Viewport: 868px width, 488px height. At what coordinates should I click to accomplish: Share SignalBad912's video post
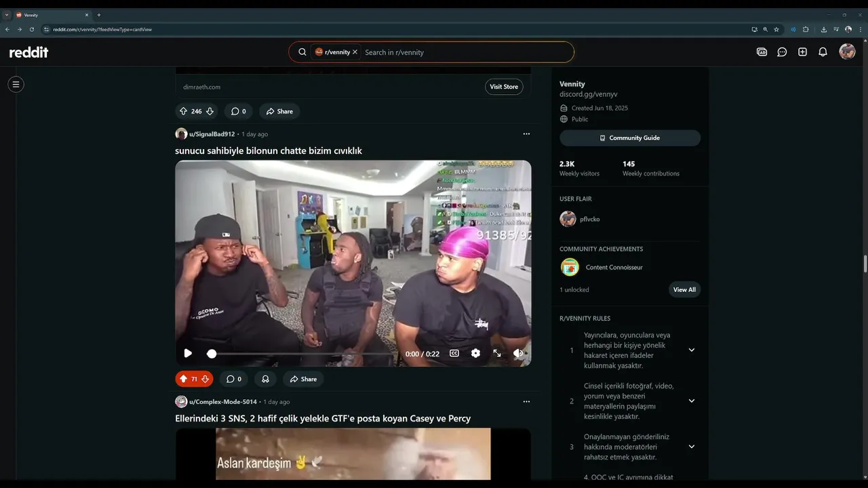[x=303, y=379]
